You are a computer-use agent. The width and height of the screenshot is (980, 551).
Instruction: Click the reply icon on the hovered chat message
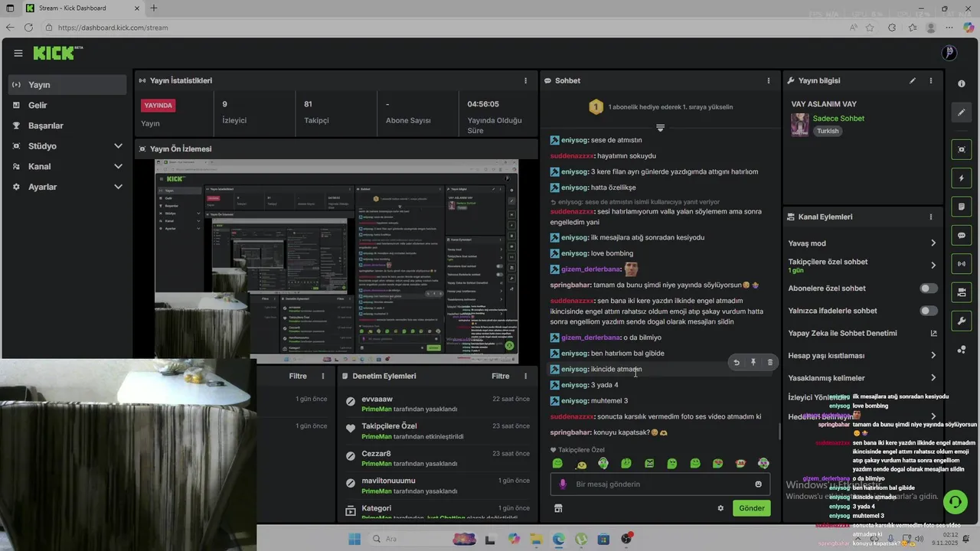737,362
